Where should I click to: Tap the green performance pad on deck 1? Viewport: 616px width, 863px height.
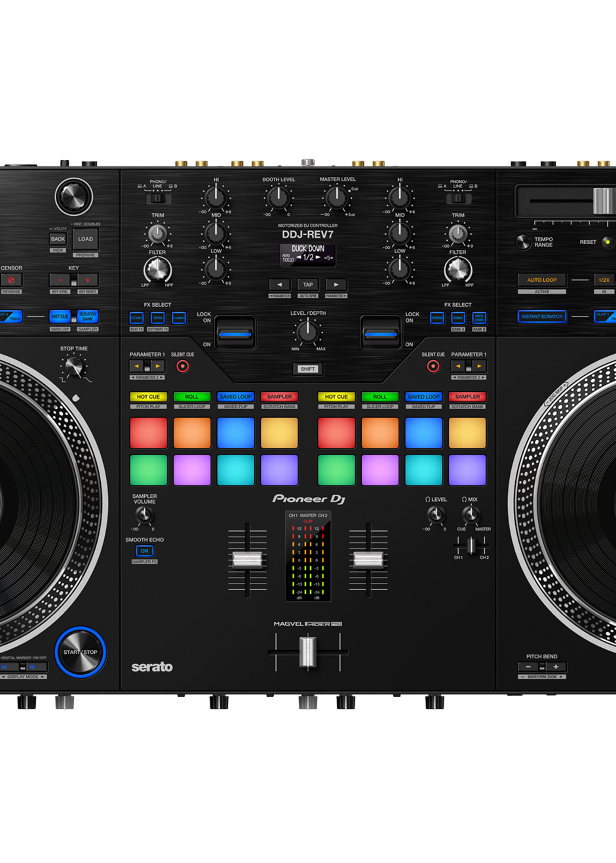click(148, 470)
